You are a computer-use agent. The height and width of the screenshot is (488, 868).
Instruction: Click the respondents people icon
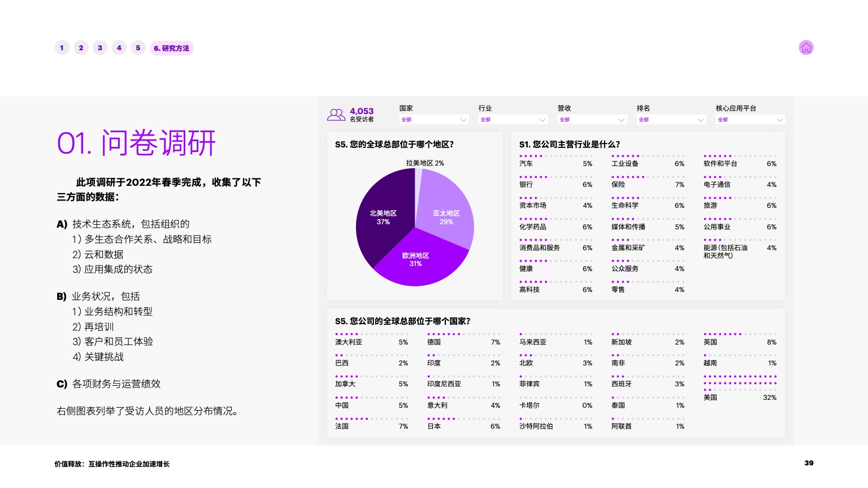336,115
